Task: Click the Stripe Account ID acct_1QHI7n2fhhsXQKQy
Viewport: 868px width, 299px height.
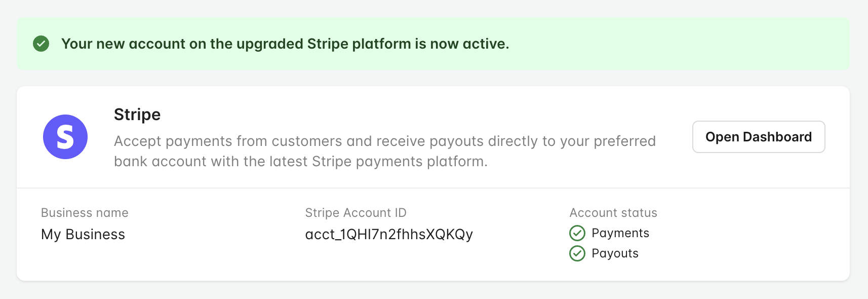Action: (x=389, y=234)
